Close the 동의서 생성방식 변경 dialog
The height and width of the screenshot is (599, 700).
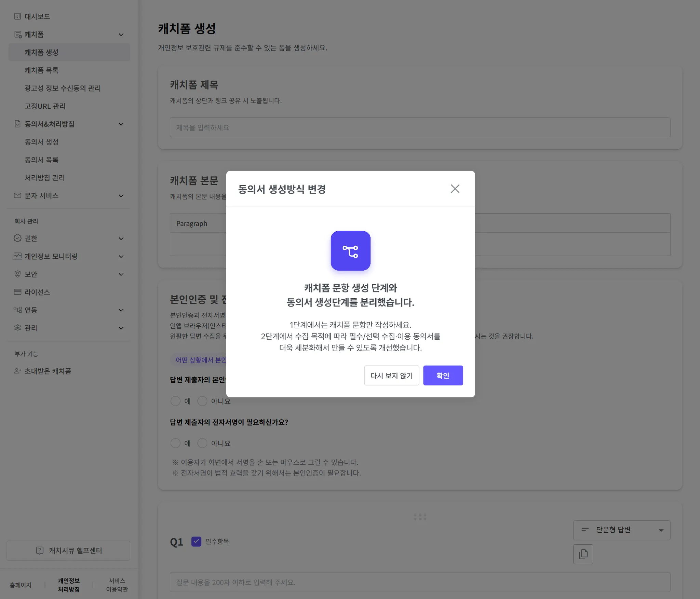click(x=455, y=189)
